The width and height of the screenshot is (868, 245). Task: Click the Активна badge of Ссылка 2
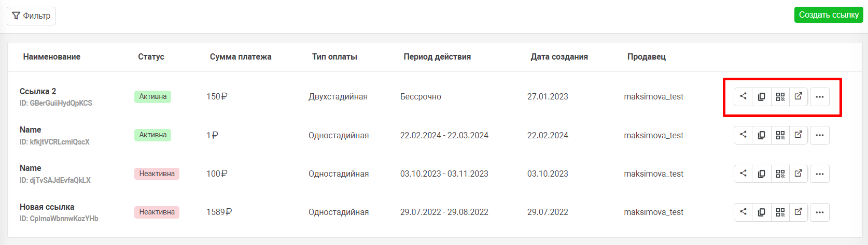153,96
